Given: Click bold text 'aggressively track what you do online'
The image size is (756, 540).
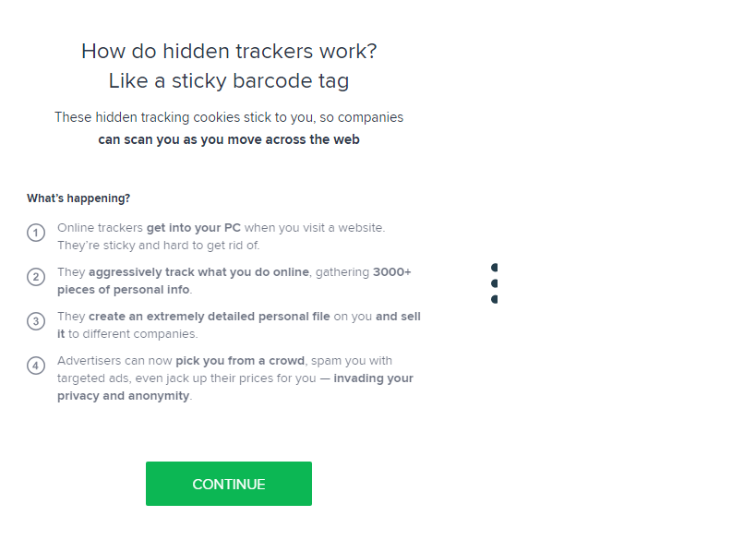Looking at the screenshot, I should tap(198, 272).
